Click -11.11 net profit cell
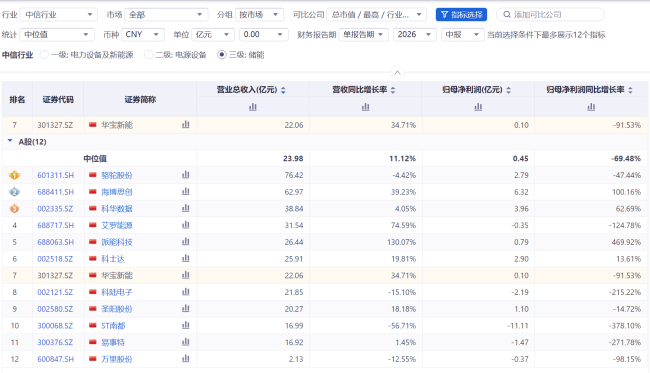The image size is (650, 373). [x=518, y=326]
